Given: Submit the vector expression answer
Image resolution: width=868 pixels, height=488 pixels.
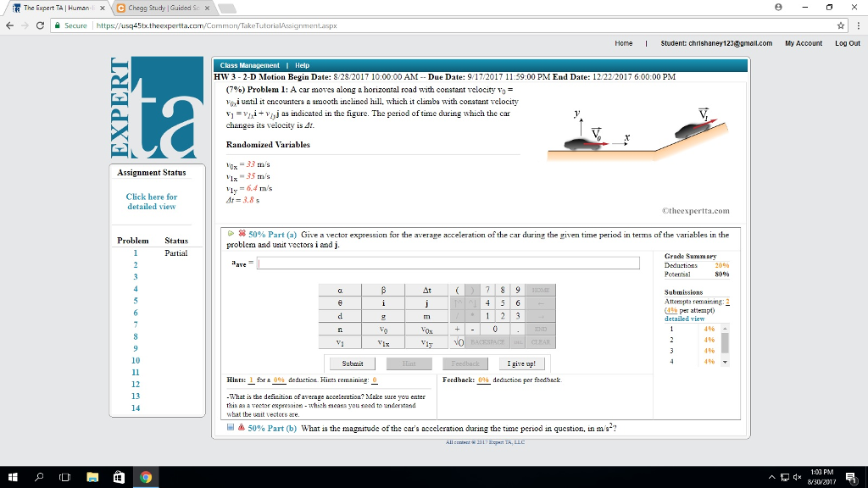Looking at the screenshot, I should click(x=353, y=363).
